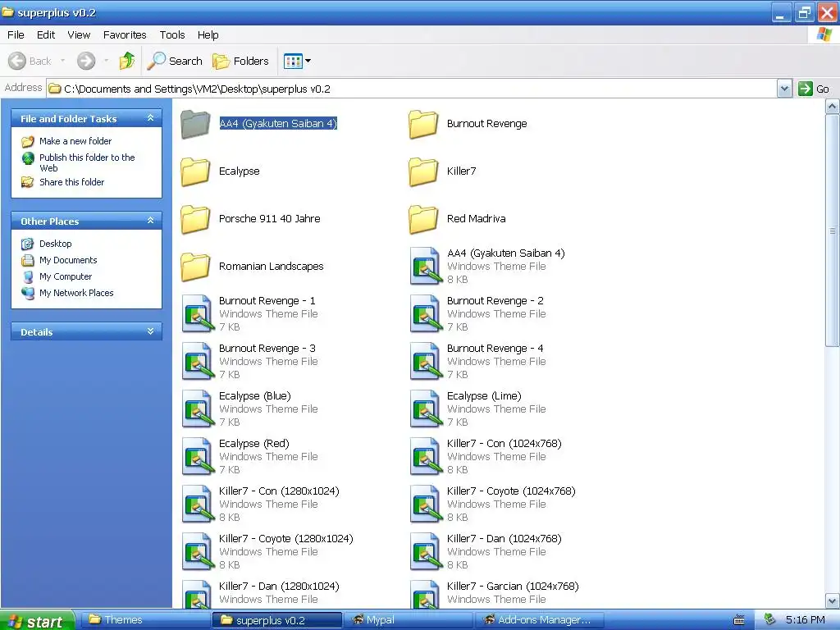Switch to Themes window in taskbar
This screenshot has width=840, height=630.
pos(144,620)
